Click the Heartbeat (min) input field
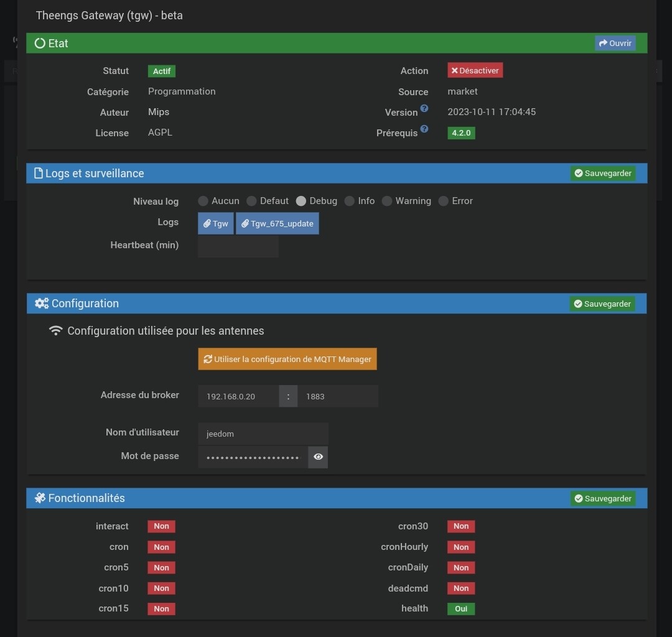This screenshot has height=637, width=672. [x=238, y=246]
